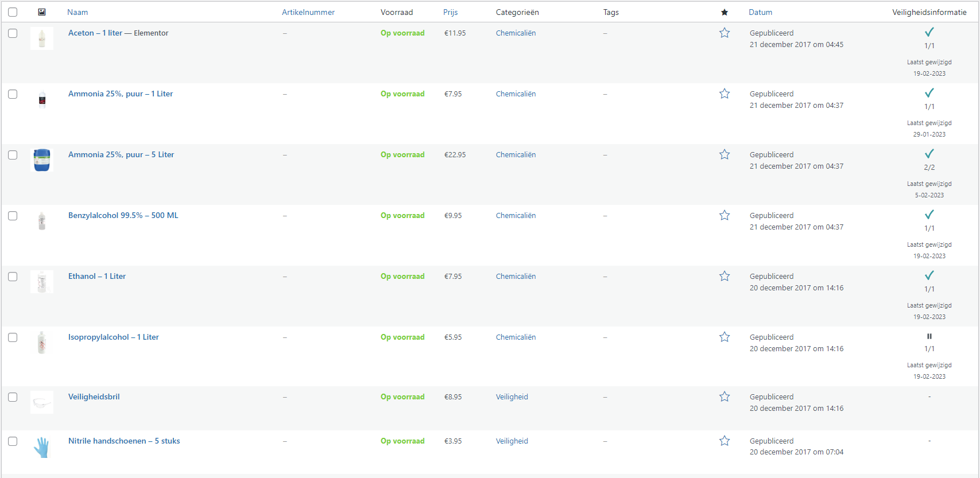
Task: Sort products by Prijs column
Action: (x=451, y=12)
